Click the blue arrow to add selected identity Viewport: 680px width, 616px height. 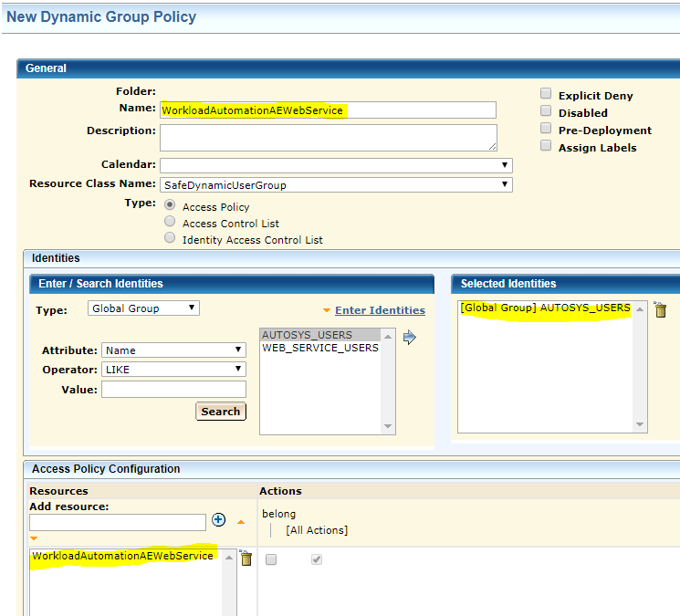pos(409,337)
